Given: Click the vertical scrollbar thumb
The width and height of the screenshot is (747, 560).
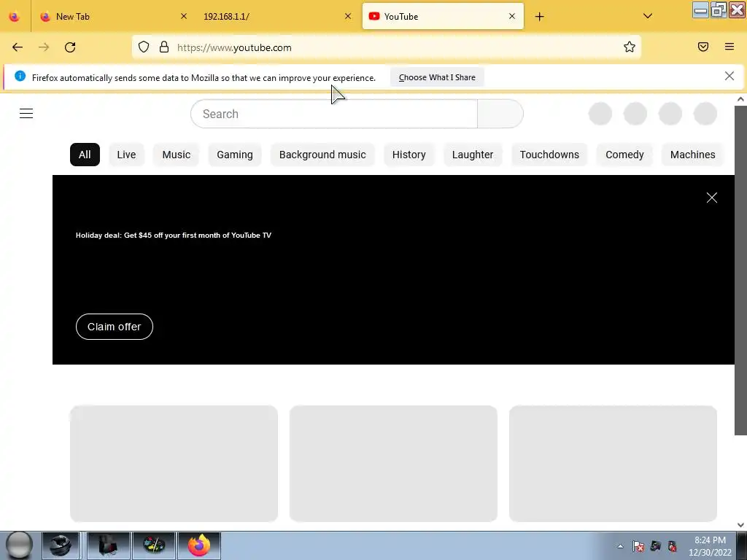Looking at the screenshot, I should [x=740, y=270].
